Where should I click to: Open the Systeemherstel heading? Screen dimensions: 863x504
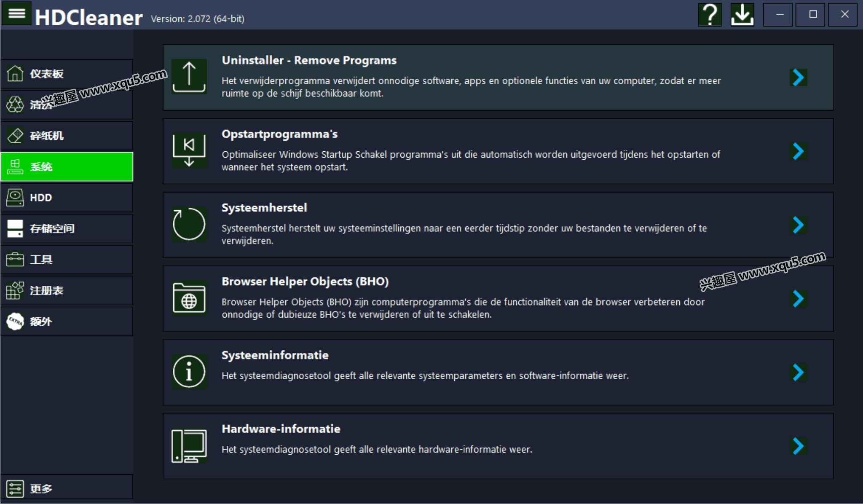(x=264, y=208)
